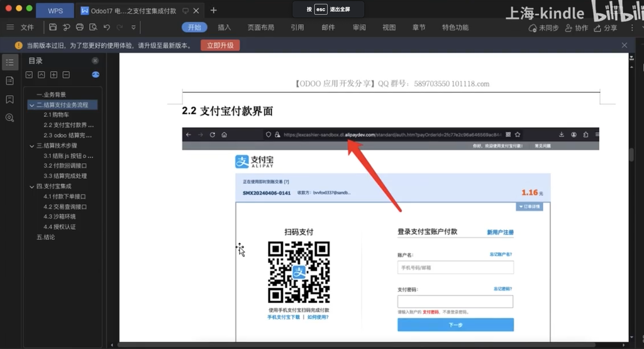Collapse the 三.结算技术步骤 outline node
Image resolution: width=644 pixels, height=349 pixels.
click(x=32, y=146)
